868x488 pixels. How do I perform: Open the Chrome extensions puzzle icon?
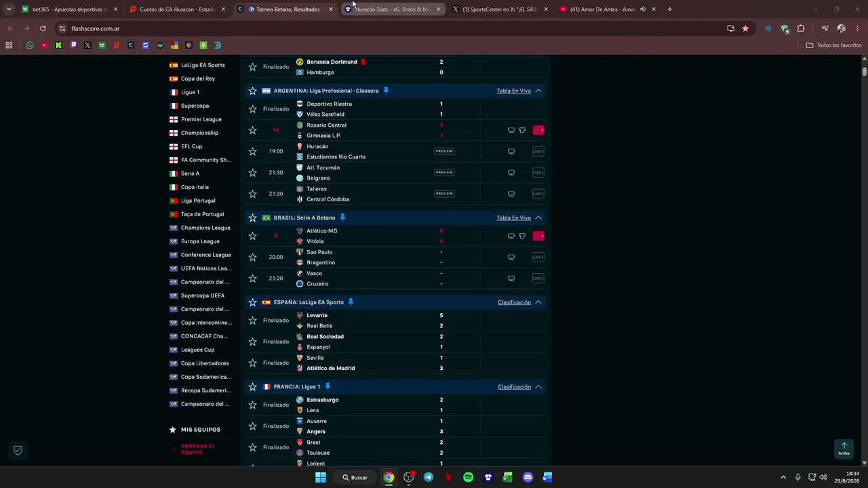(801, 28)
